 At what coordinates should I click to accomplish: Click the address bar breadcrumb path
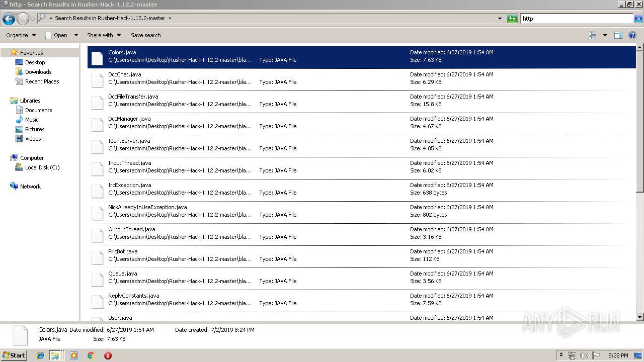(110, 18)
